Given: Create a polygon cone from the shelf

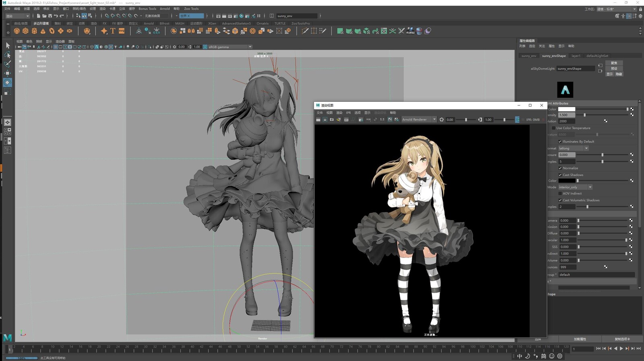Looking at the screenshot, I should coord(43,31).
